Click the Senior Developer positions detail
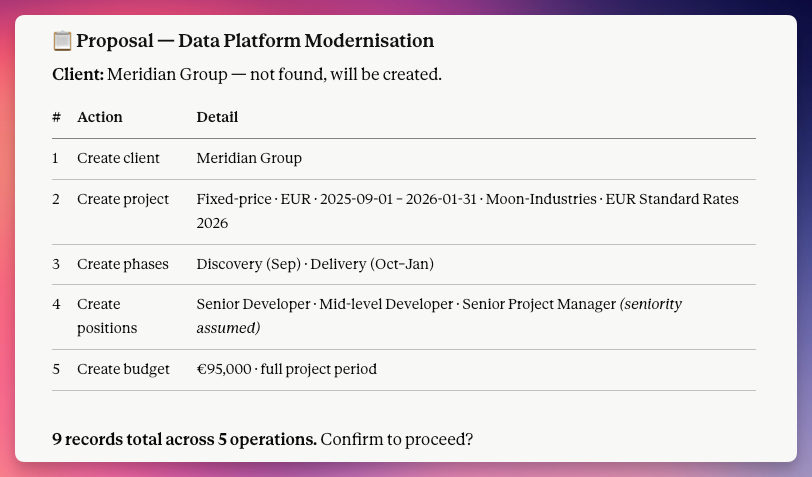This screenshot has width=812, height=477. tap(253, 304)
